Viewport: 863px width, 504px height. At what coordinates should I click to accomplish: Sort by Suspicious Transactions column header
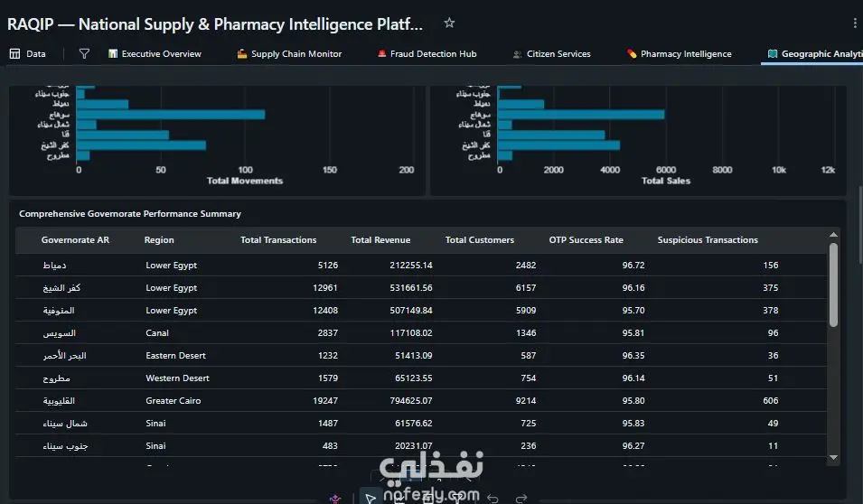708,240
